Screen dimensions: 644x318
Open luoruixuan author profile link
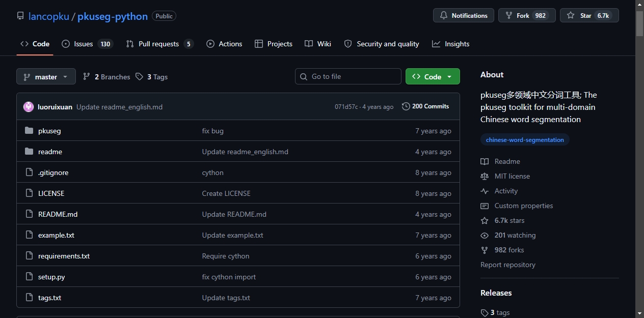(55, 107)
